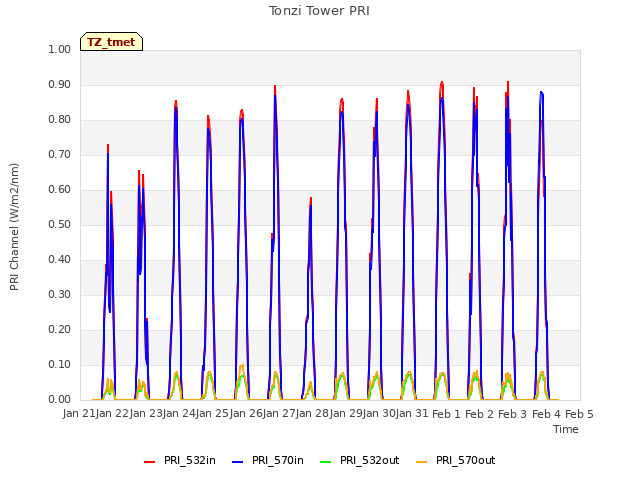Select the PRI_532in legend label

(x=190, y=460)
